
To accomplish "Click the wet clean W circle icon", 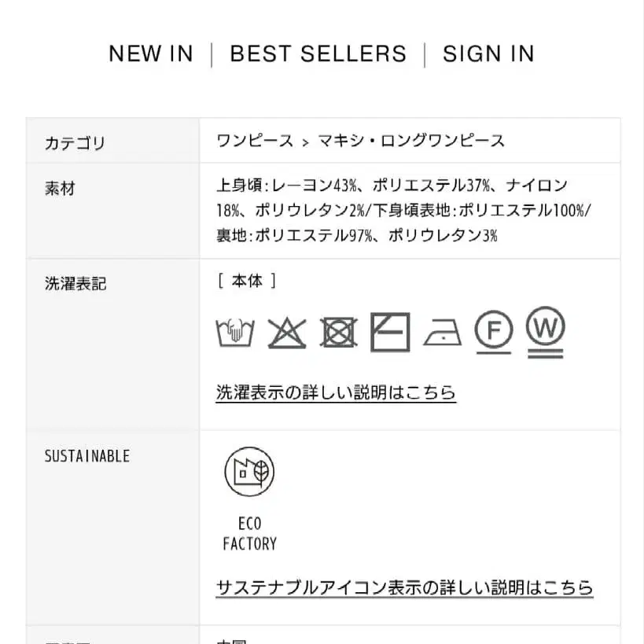I will pyautogui.click(x=546, y=331).
